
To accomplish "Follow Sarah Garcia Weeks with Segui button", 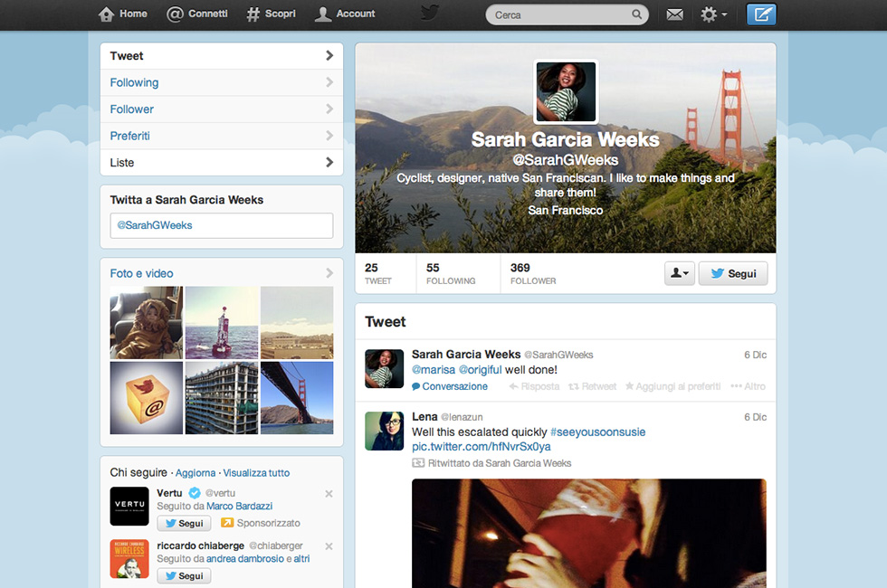I will click(733, 273).
